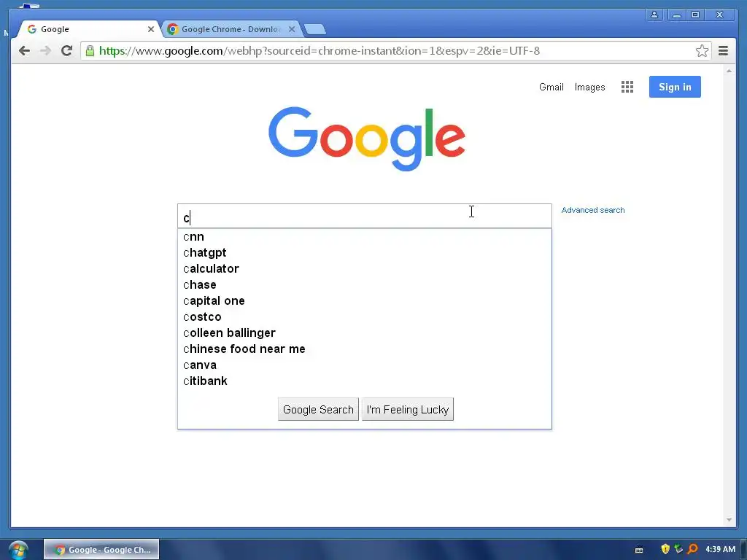Click the scrollbar up arrow

729,71
